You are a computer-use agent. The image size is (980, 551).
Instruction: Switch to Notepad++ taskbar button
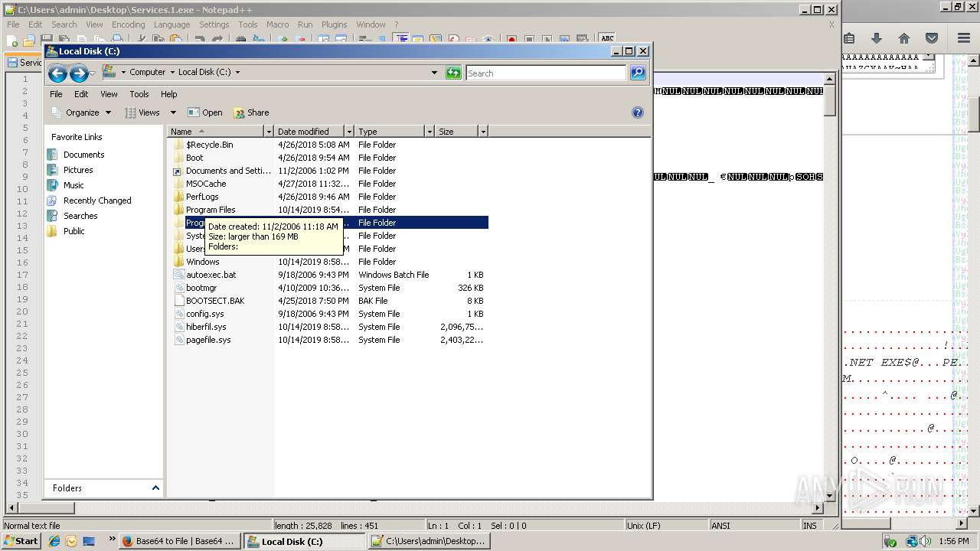tap(427, 541)
